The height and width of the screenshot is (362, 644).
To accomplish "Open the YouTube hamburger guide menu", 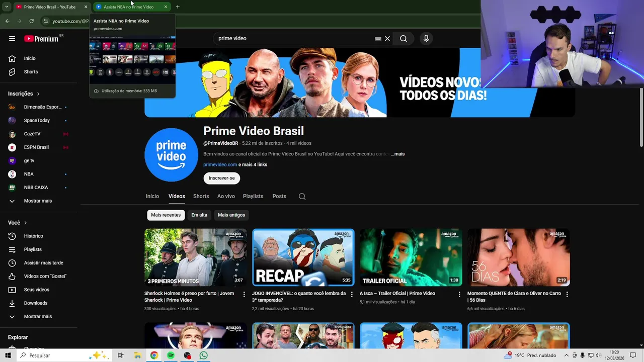I will [12, 39].
